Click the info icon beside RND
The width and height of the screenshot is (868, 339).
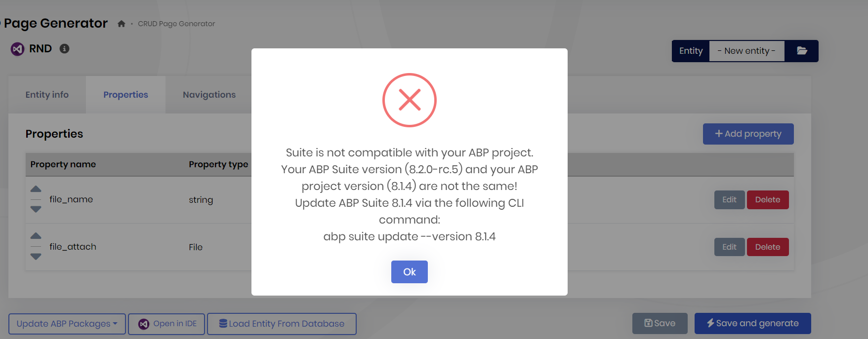click(64, 48)
